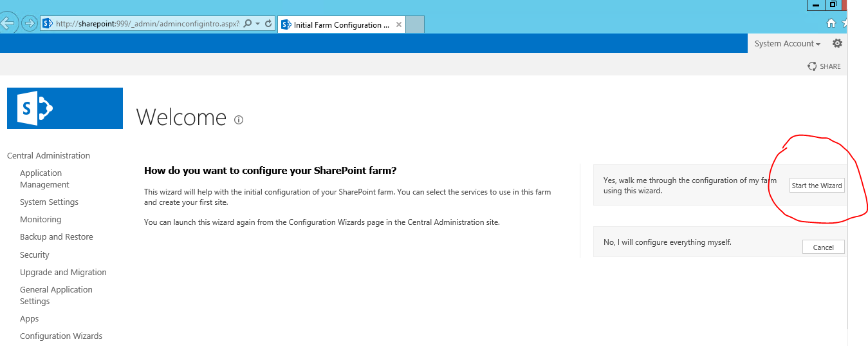Open Backup and Restore
The image size is (868, 346).
57,236
